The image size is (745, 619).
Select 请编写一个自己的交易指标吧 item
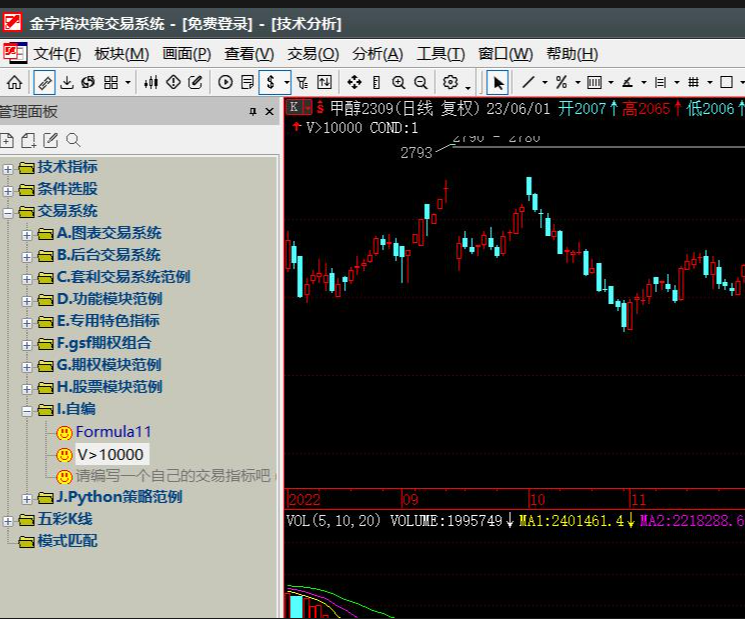click(173, 476)
